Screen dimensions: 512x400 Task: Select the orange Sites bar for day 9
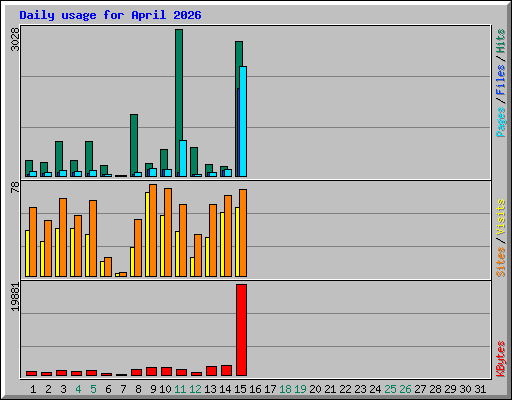(153, 230)
